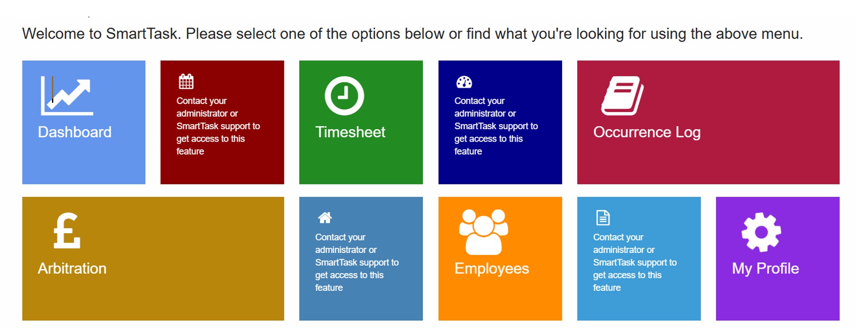The height and width of the screenshot is (335, 868).
Task: Click the gauge icon on navy tile
Action: coord(464,82)
